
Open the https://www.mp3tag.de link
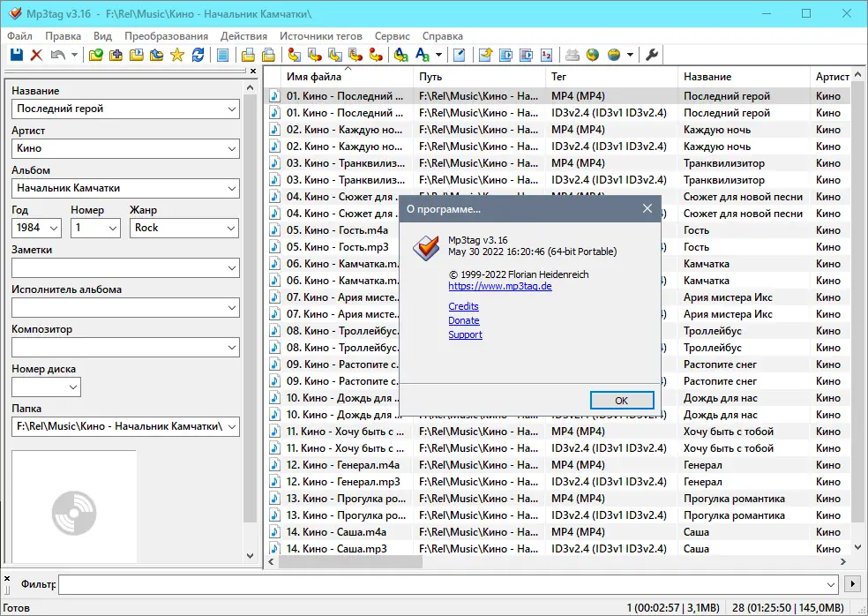tap(500, 287)
